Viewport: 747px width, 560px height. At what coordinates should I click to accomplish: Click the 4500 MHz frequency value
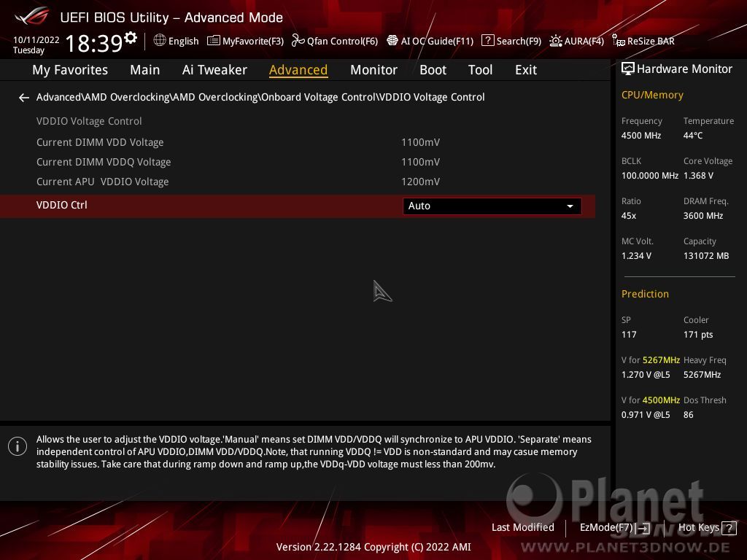[x=641, y=136]
